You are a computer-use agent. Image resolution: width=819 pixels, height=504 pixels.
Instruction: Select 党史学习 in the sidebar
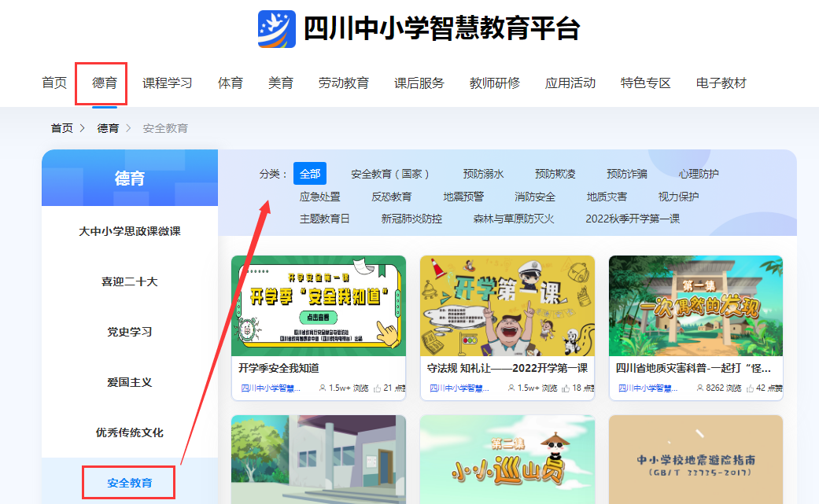[130, 332]
